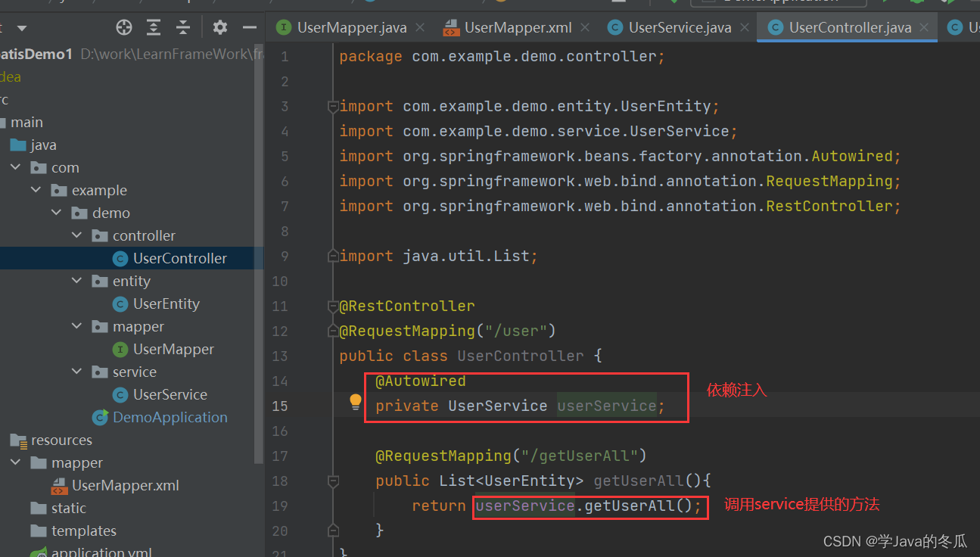Click the @Autowired annotation on line 14
This screenshot has height=557, width=980.
[x=421, y=381]
